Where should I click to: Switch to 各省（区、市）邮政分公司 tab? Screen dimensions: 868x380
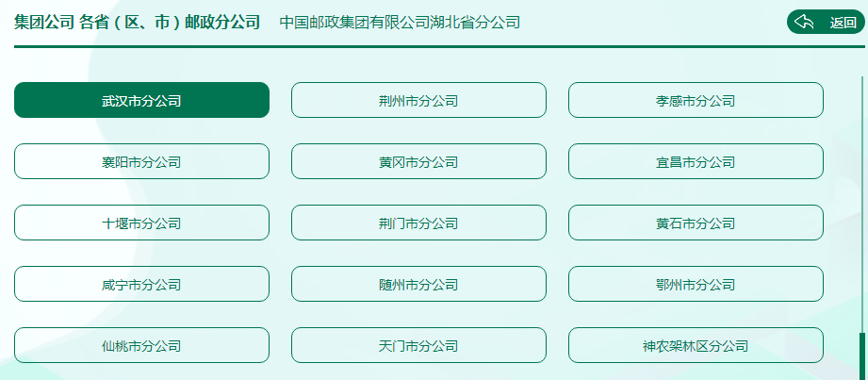coord(170,23)
